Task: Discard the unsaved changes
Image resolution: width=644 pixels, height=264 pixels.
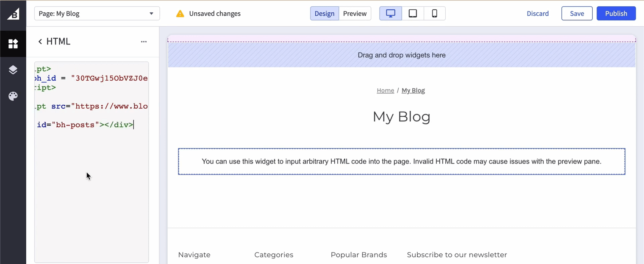Action: (x=538, y=13)
